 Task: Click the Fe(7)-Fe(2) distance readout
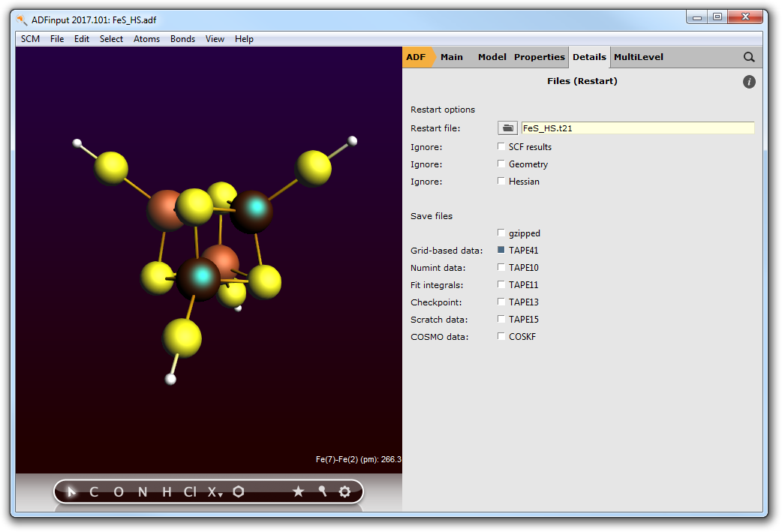358,459
